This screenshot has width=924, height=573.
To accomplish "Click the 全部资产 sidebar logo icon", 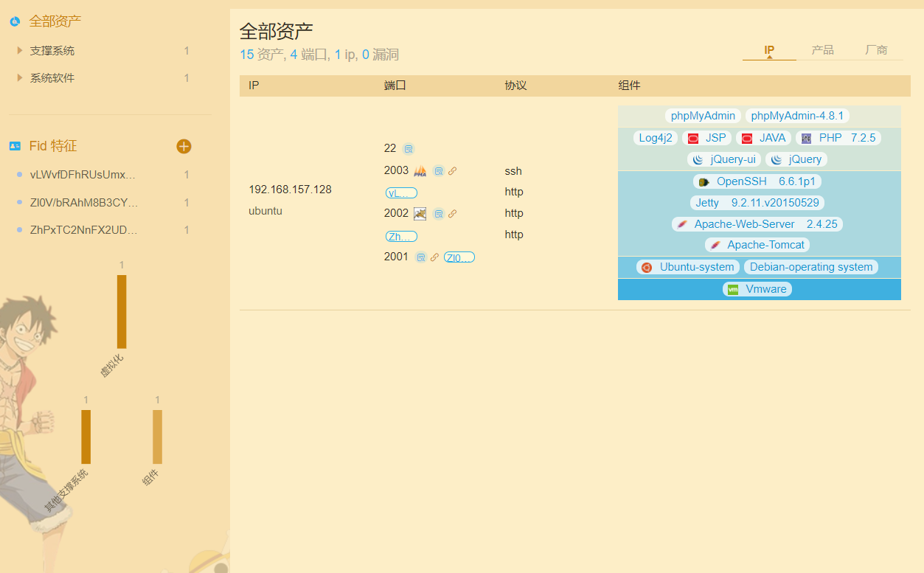I will tap(15, 21).
